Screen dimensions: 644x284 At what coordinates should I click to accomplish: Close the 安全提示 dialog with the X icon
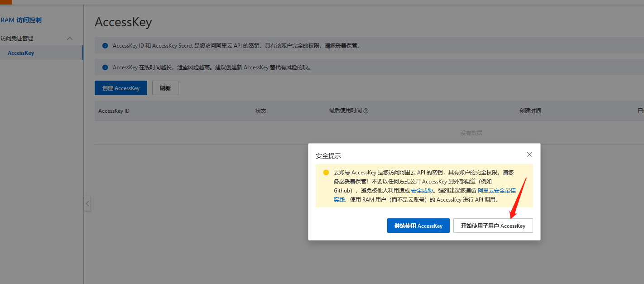point(529,154)
